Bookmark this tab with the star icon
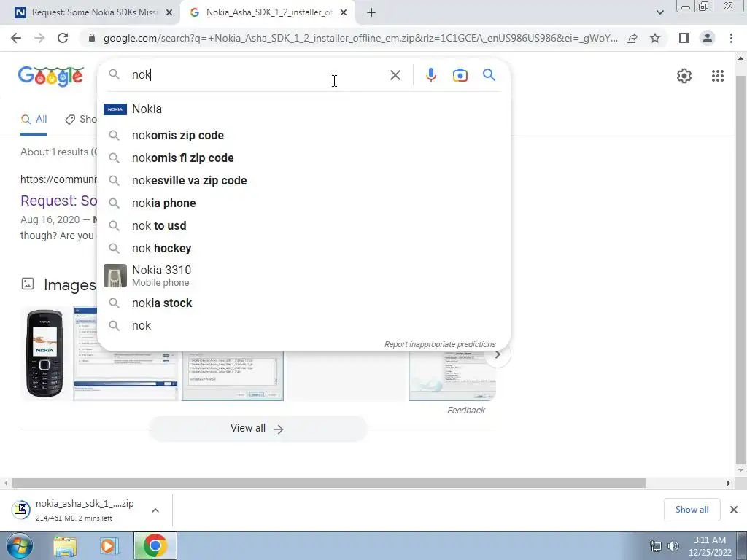This screenshot has height=560, width=747. point(655,38)
